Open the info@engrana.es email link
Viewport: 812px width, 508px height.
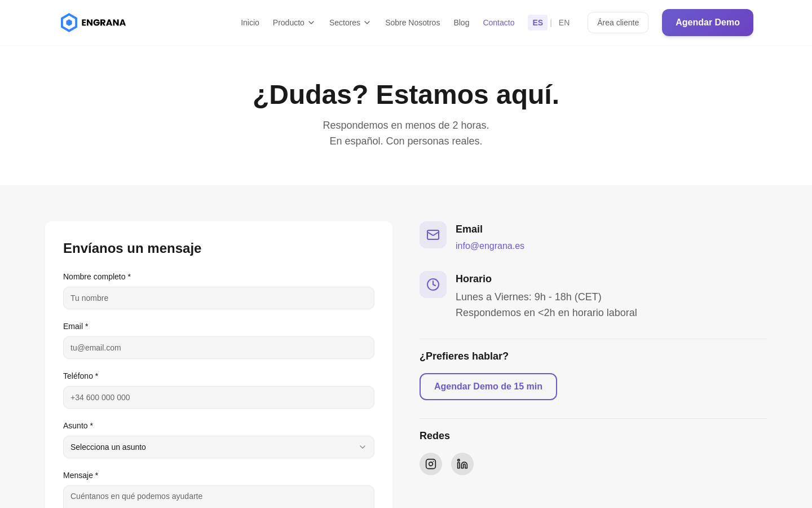(490, 246)
